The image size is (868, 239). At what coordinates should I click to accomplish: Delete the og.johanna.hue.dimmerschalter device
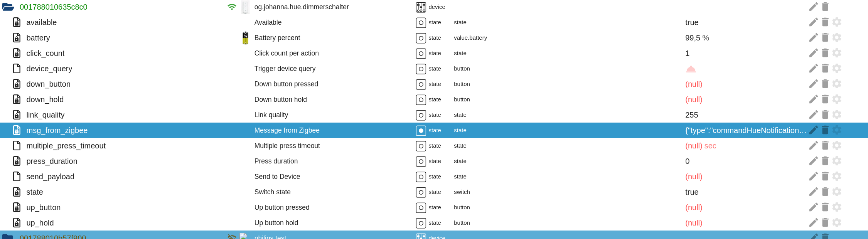click(825, 7)
